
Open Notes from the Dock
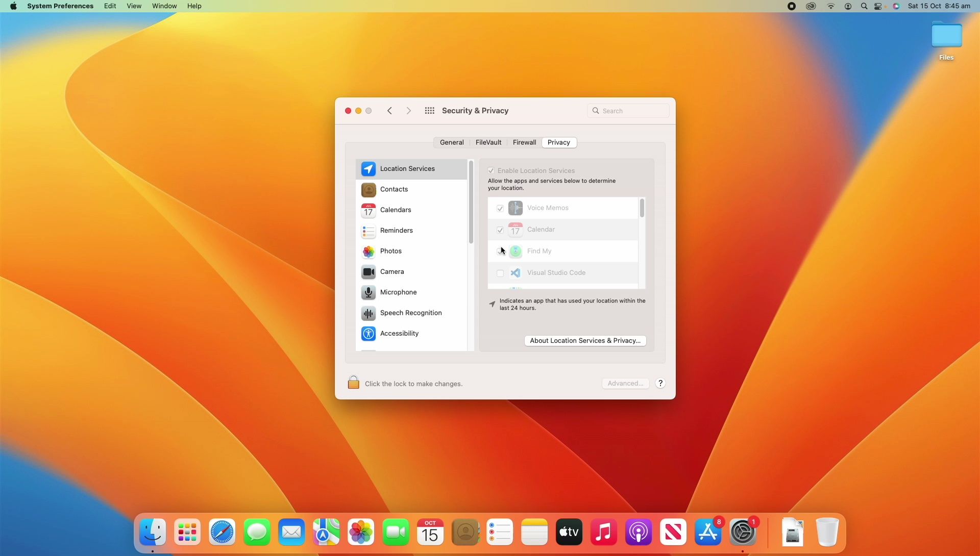pyautogui.click(x=534, y=533)
